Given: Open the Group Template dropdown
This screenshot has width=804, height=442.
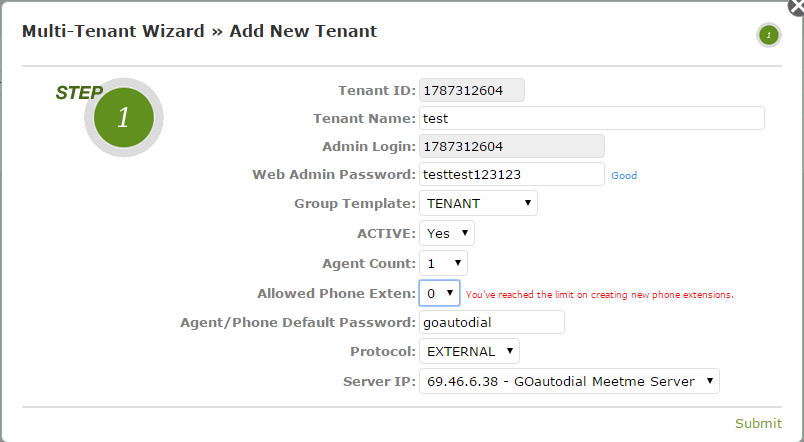Looking at the screenshot, I should tap(478, 203).
